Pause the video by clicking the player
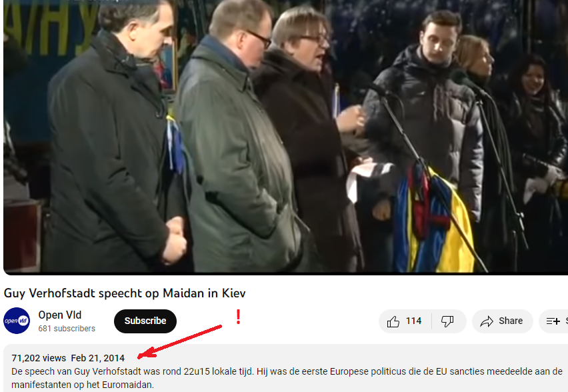568x392 pixels. (x=285, y=136)
